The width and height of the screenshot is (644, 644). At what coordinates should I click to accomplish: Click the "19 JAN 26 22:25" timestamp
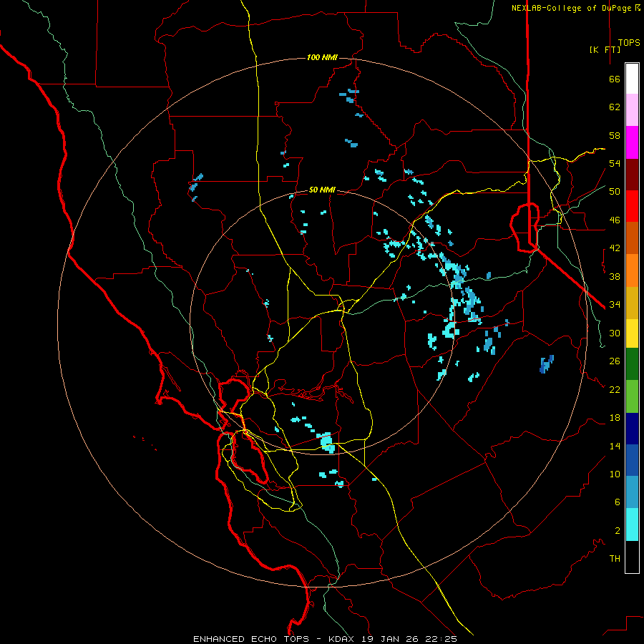(x=409, y=639)
